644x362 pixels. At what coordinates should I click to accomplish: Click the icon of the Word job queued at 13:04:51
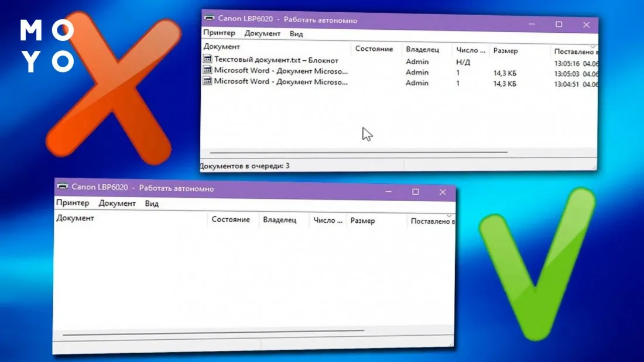[x=207, y=81]
